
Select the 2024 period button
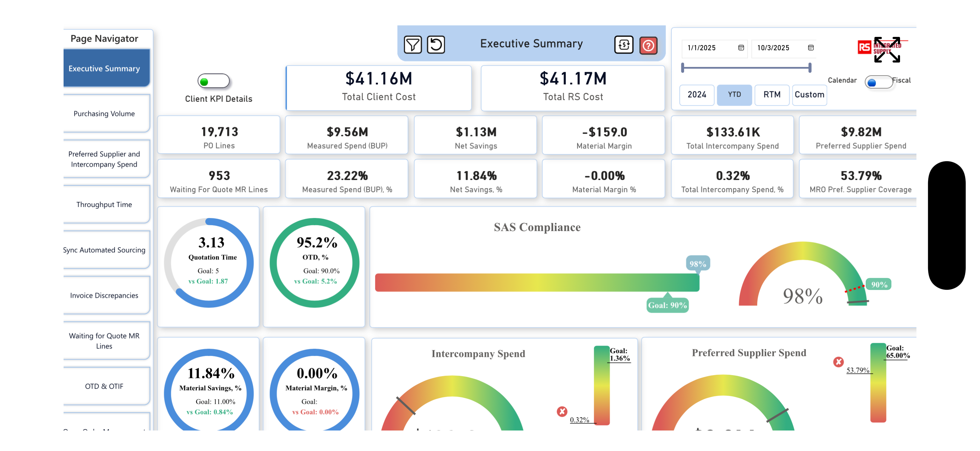point(697,95)
